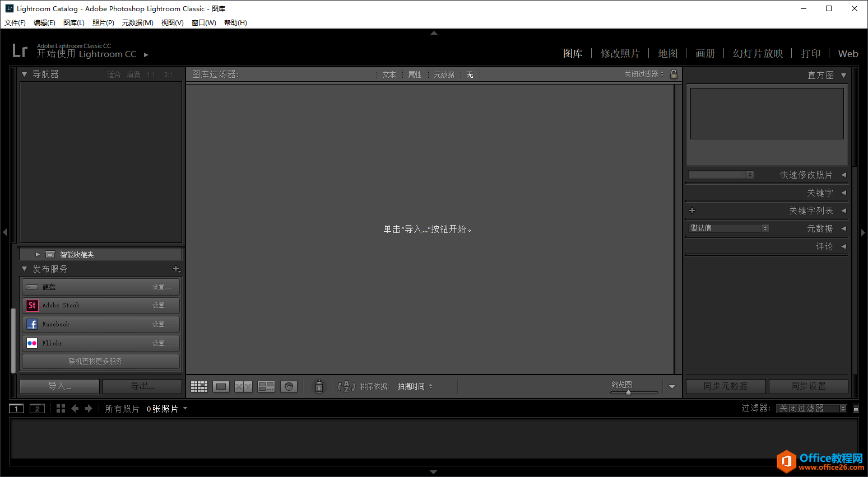Click 同步元数据 Sync Metadata button
Image resolution: width=868 pixels, height=477 pixels.
(726, 386)
